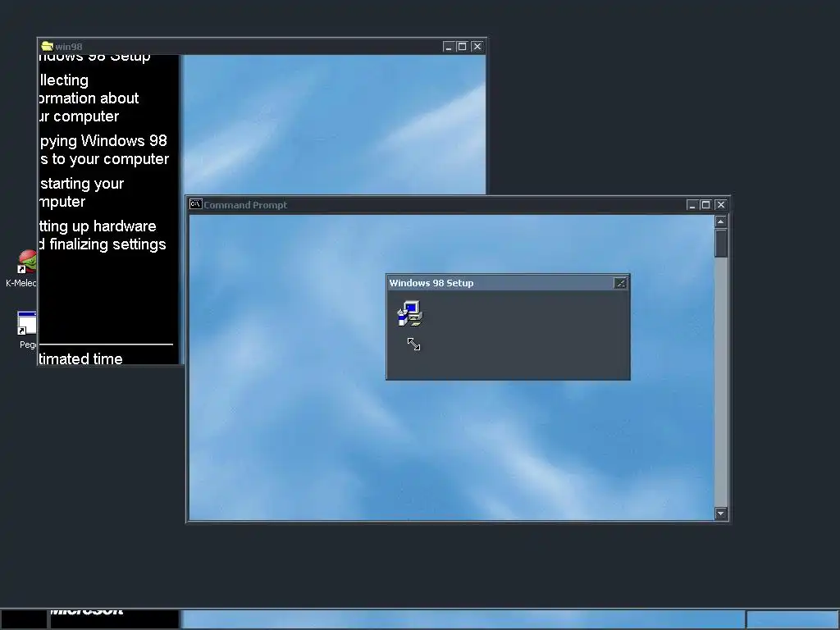Click the Command Prompt title bar icon
Image resolution: width=840 pixels, height=630 pixels.
pyautogui.click(x=195, y=204)
